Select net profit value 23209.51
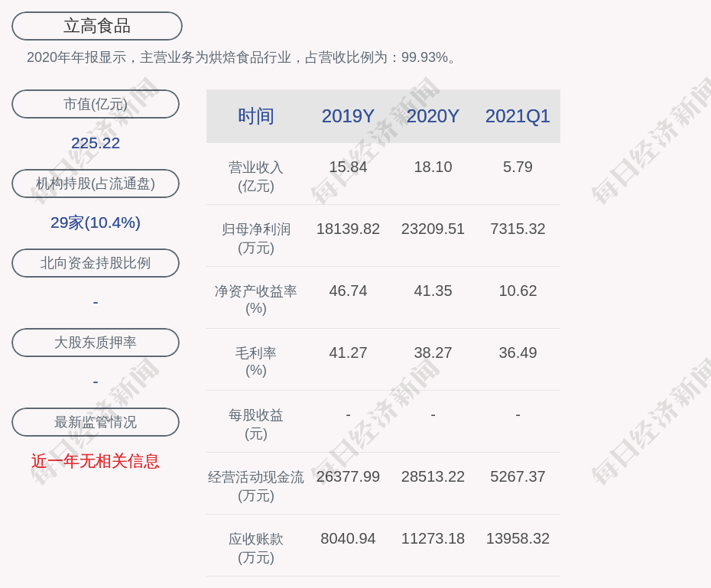The width and height of the screenshot is (711, 588). coord(433,229)
